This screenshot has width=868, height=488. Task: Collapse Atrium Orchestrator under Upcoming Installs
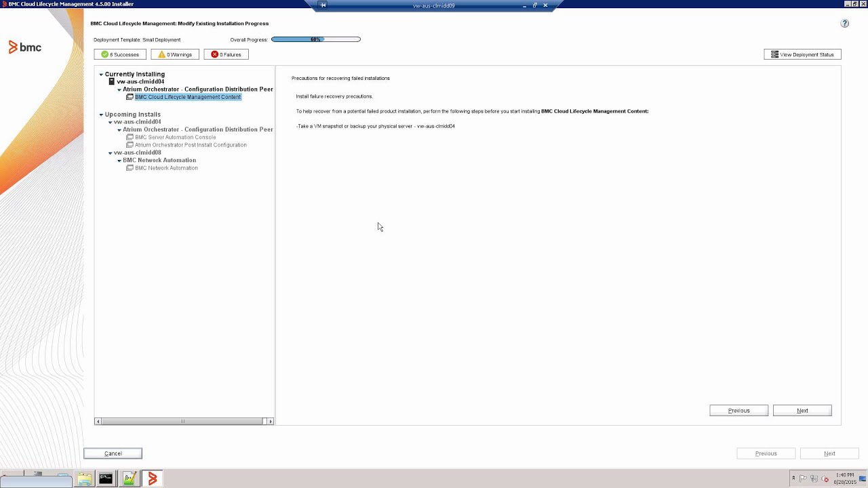[119, 130]
